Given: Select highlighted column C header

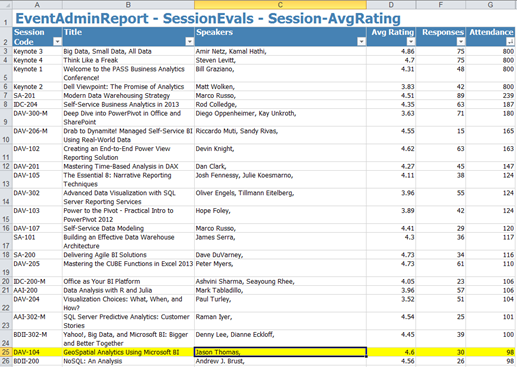Looking at the screenshot, I should tap(280, 4).
